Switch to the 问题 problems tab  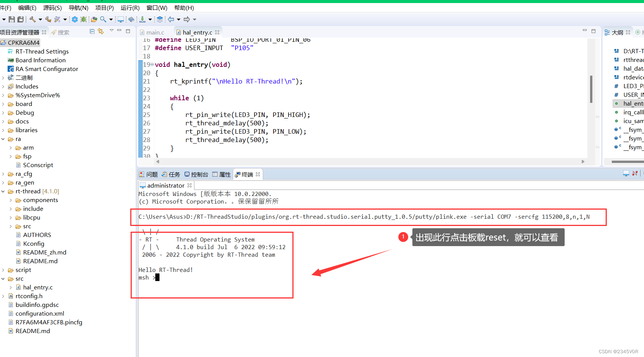[x=148, y=174]
